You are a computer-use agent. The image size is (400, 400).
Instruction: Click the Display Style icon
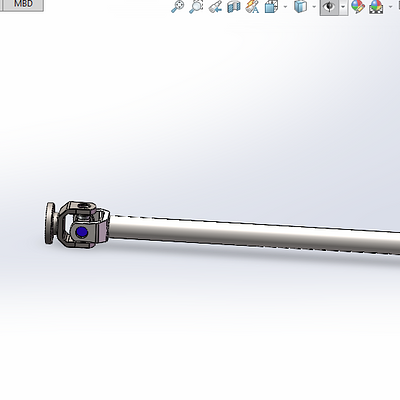pyautogui.click(x=301, y=7)
